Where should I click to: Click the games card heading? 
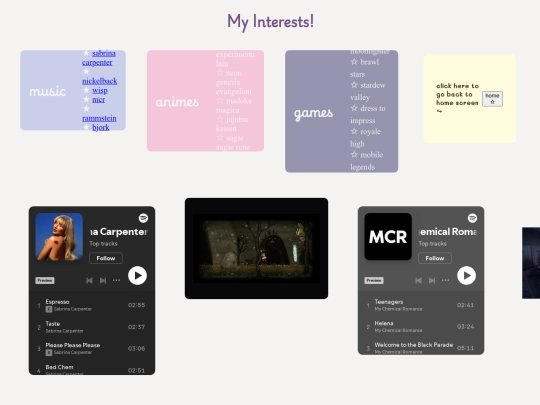point(313,113)
